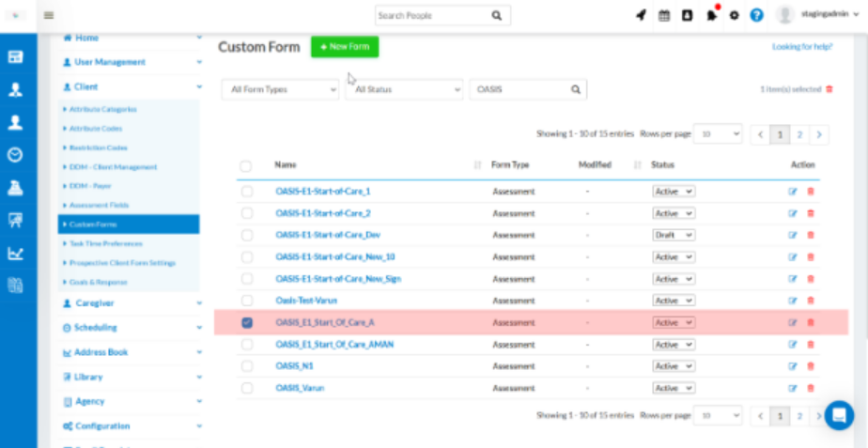Expand the Caregiver menu section

pyautogui.click(x=130, y=303)
